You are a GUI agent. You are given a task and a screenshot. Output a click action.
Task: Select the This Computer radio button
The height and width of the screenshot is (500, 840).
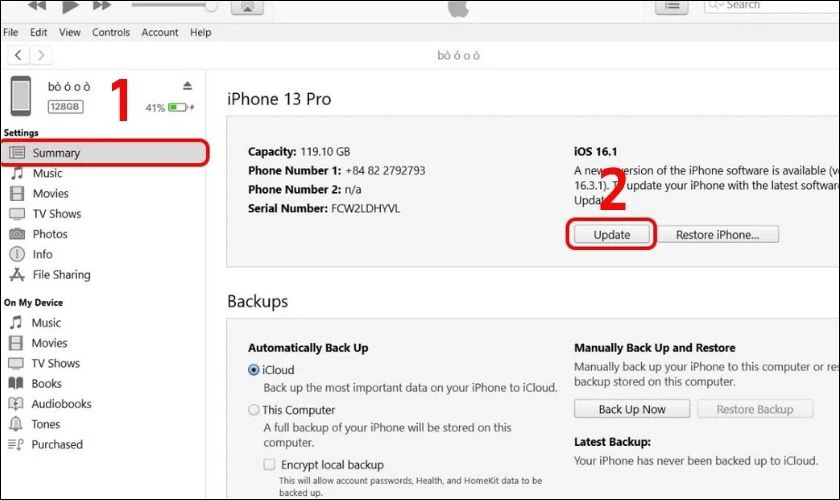tap(254, 410)
